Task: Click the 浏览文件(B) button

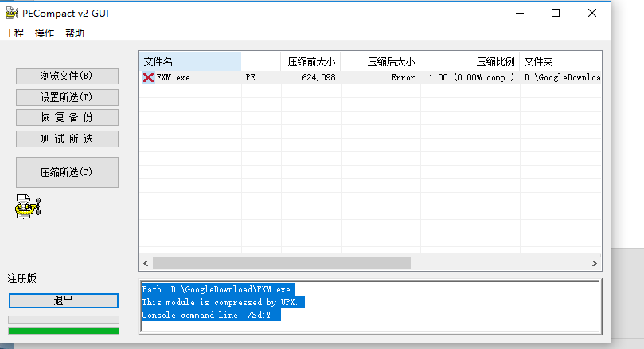Action: pyautogui.click(x=67, y=76)
